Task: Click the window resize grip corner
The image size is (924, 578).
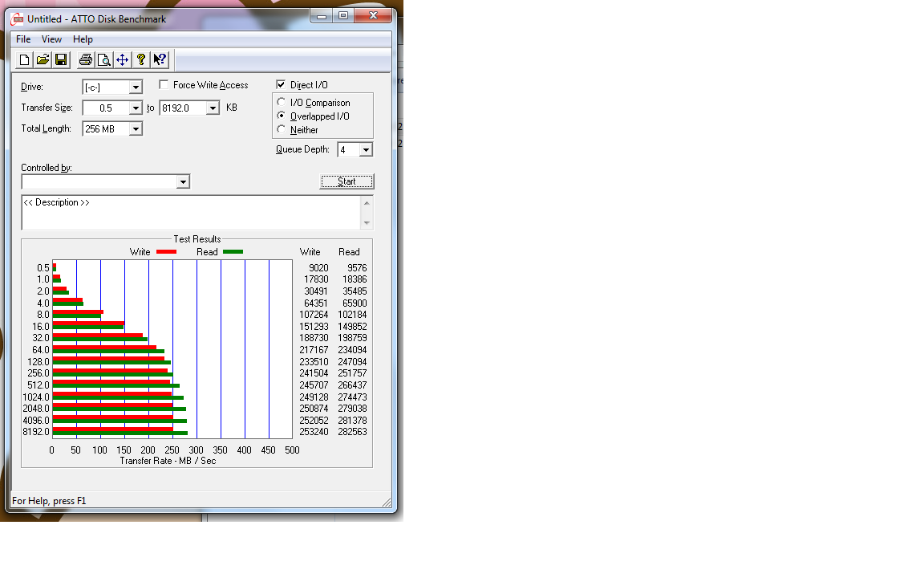Action: coord(387,502)
